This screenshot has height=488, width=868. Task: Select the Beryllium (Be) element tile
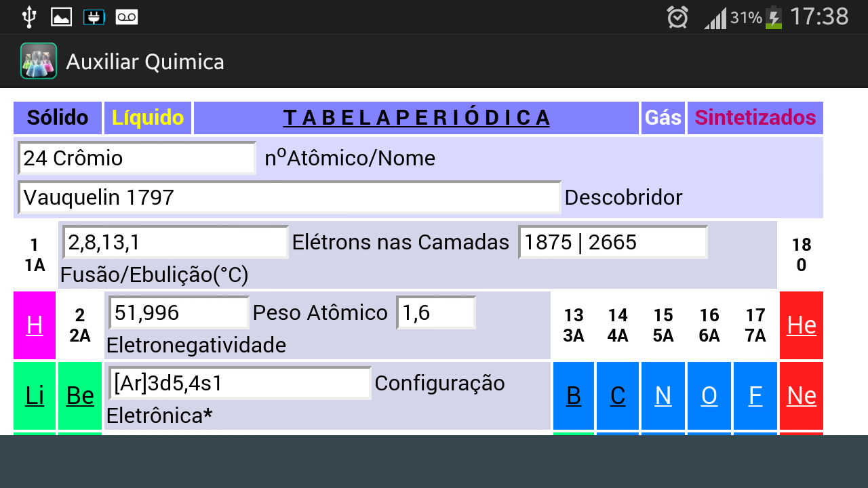79,396
